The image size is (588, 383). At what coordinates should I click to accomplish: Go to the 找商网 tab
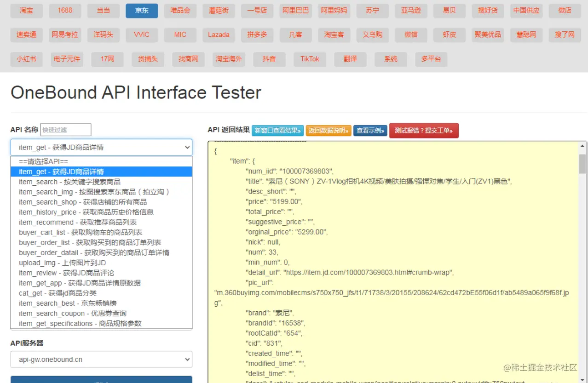coord(188,59)
